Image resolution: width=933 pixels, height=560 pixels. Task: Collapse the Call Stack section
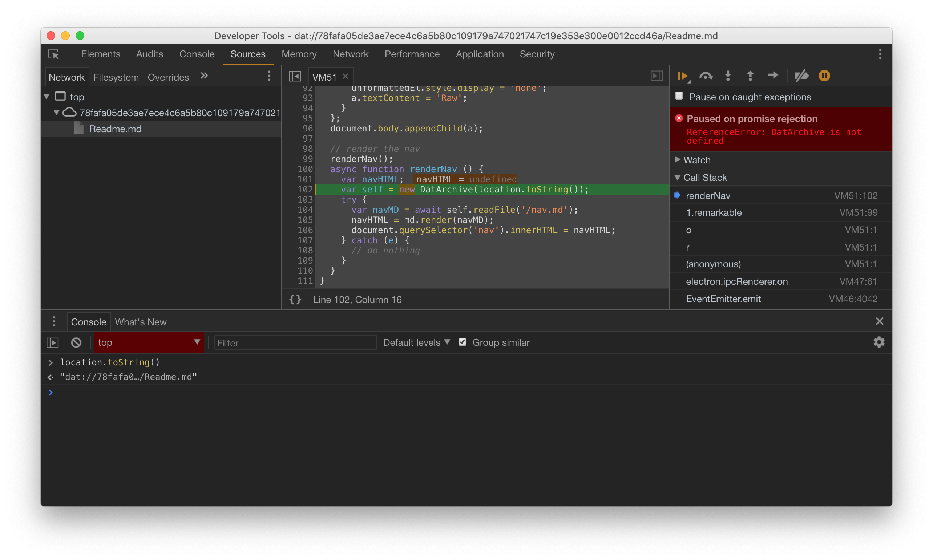click(x=678, y=177)
